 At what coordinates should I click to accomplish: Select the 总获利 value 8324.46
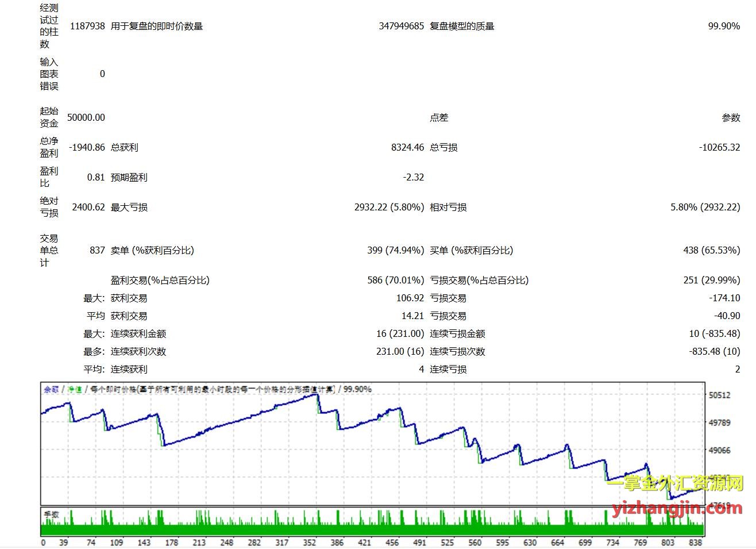tap(407, 147)
